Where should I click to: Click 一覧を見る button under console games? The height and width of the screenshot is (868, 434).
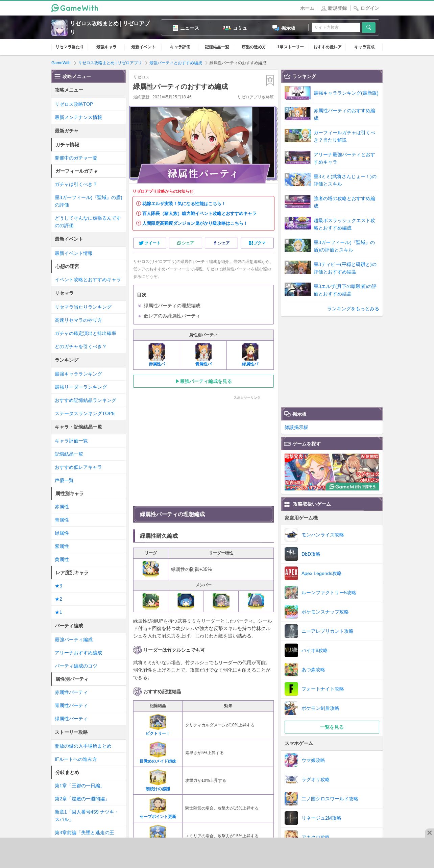pos(332,727)
